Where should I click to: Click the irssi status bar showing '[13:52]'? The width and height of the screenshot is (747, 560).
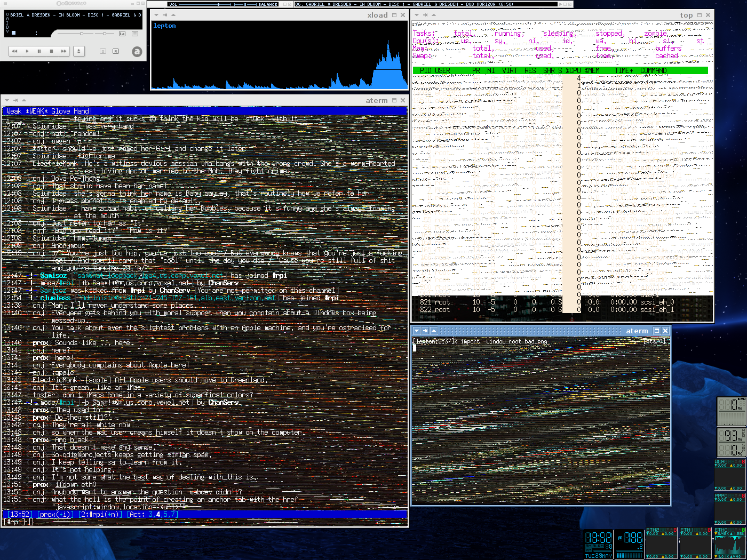(205, 514)
